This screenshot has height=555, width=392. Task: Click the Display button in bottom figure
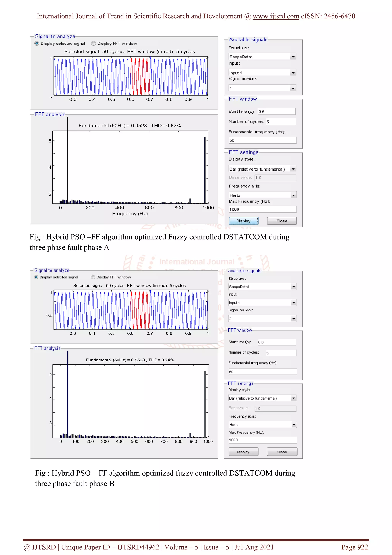pyautogui.click(x=243, y=452)
